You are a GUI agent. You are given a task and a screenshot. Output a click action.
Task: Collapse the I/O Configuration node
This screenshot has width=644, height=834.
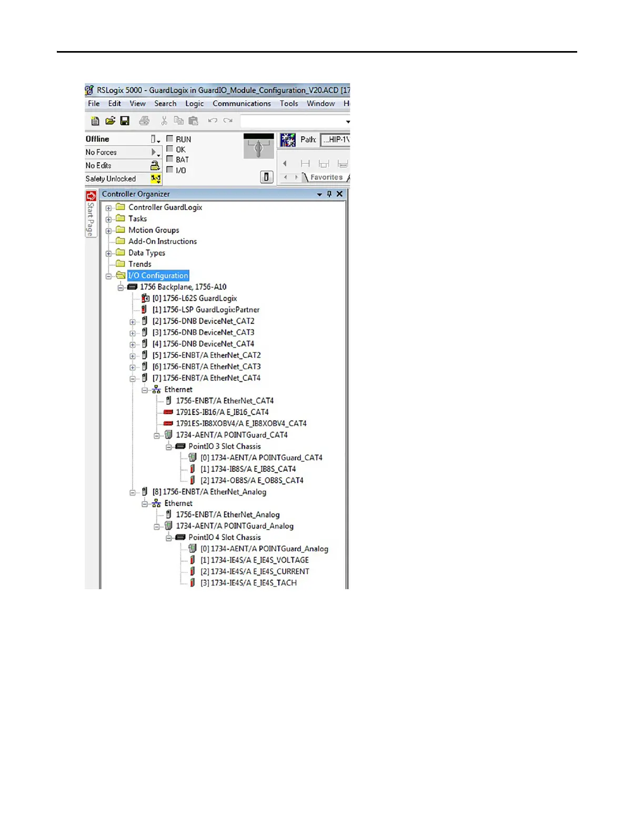[109, 276]
